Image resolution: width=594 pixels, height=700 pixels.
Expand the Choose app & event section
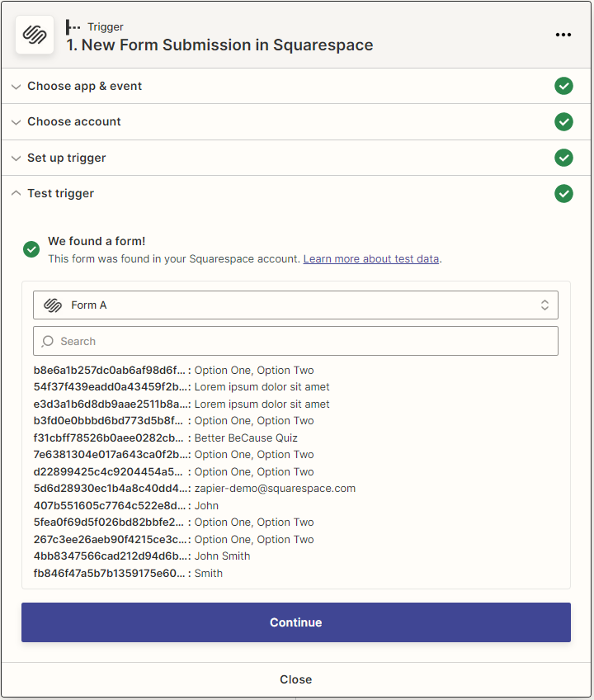coord(296,86)
